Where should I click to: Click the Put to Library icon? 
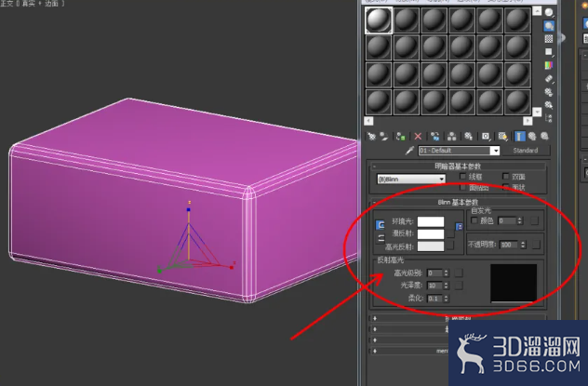pos(468,137)
